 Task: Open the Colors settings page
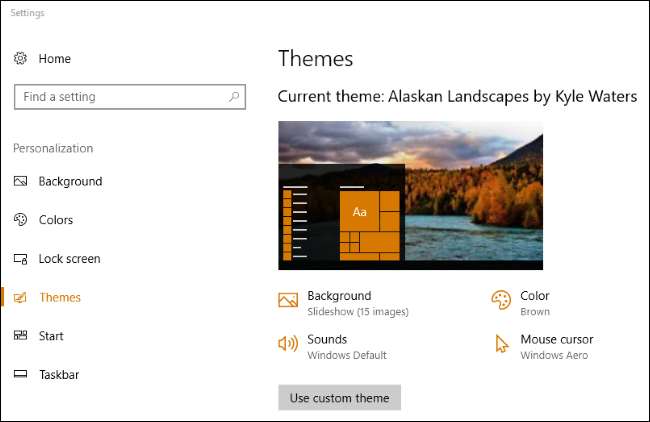pyautogui.click(x=56, y=220)
